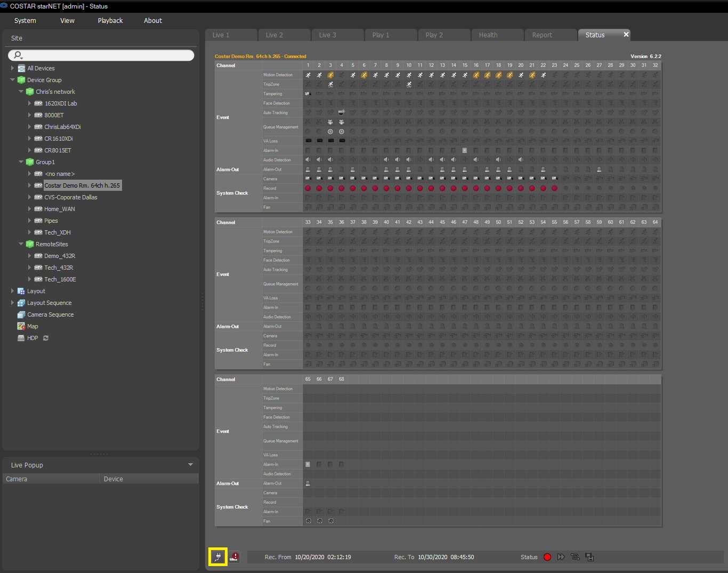Viewport: 728px width, 573px height.
Task: Click the DVR device icon of Home_WAN
Action: tap(38, 209)
